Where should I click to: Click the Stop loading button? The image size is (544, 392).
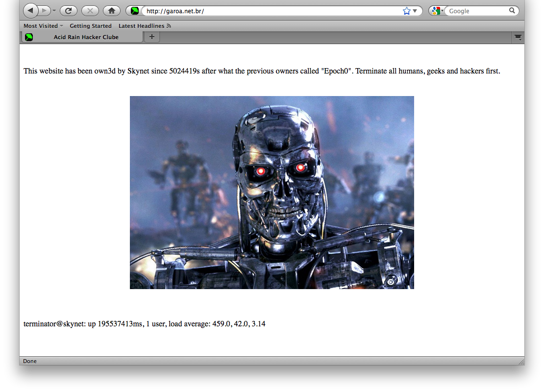click(x=90, y=11)
